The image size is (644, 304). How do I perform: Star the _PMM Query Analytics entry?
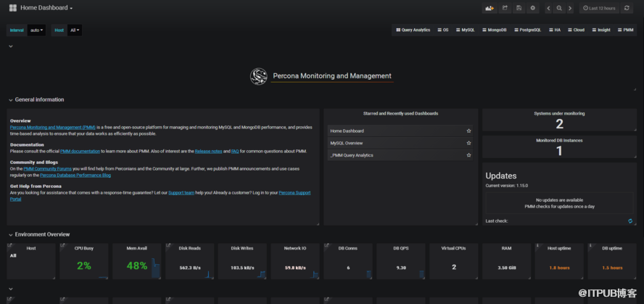pos(468,155)
